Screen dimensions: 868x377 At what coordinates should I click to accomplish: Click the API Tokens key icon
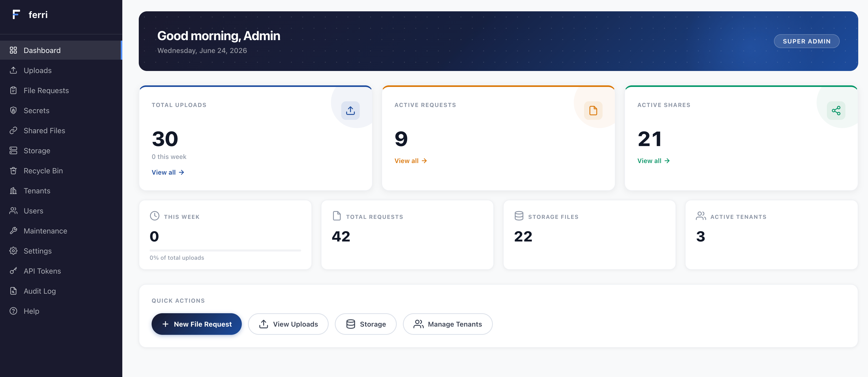coord(13,271)
